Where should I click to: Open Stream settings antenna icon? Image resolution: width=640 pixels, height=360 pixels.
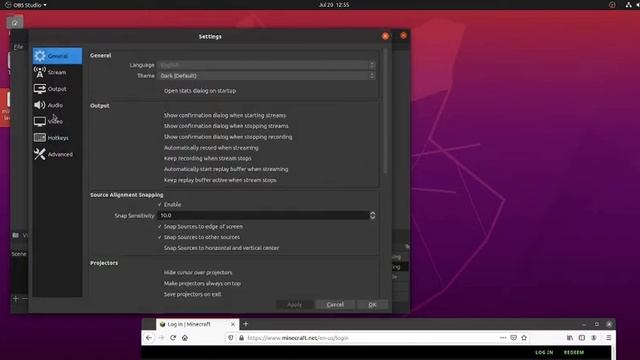(x=40, y=72)
